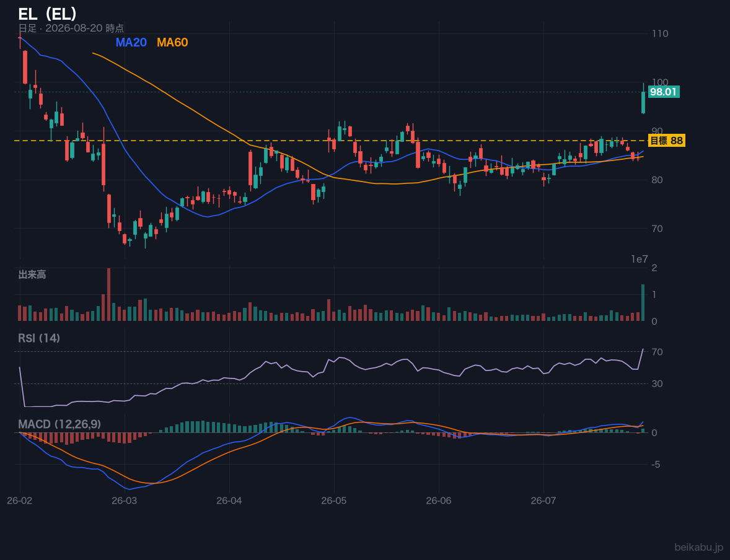
Task: Click the 110 price axis label
Action: [660, 33]
